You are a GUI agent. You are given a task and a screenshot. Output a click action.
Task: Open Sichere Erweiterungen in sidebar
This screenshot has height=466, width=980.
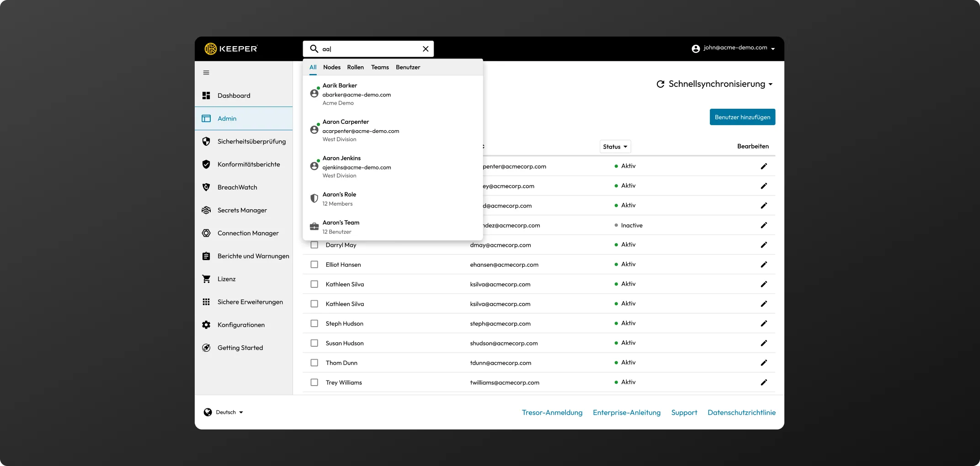[244, 302]
